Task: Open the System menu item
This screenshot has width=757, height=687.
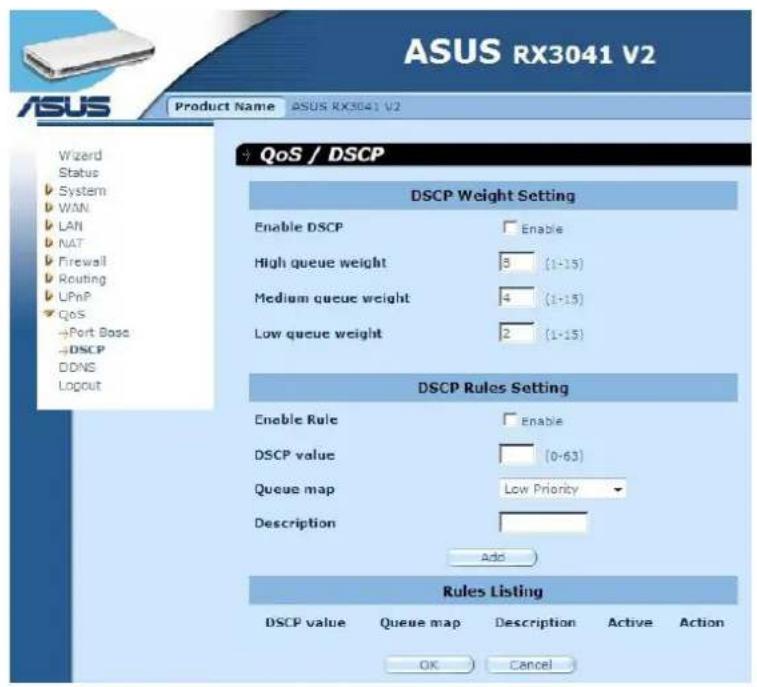Action: point(82,191)
